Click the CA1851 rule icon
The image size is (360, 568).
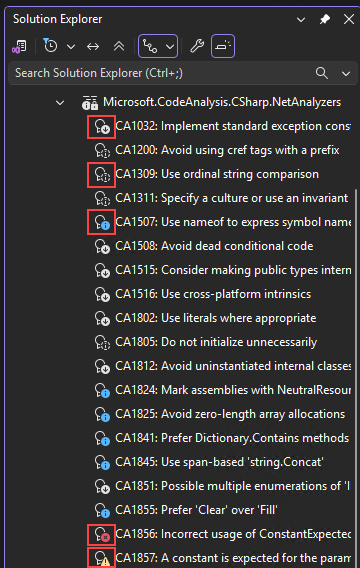(x=102, y=485)
